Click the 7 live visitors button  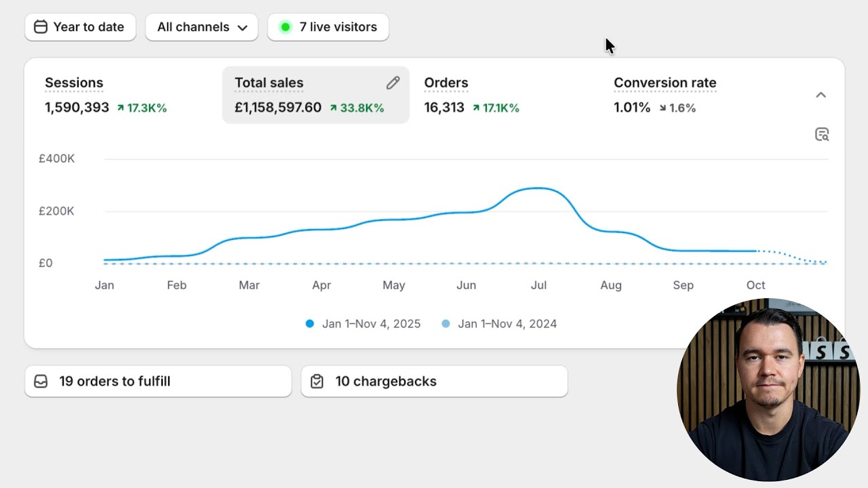pyautogui.click(x=328, y=27)
